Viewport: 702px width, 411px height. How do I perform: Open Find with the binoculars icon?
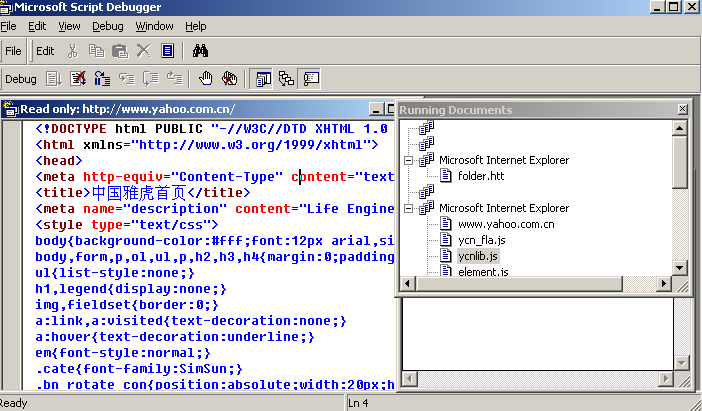[200, 51]
